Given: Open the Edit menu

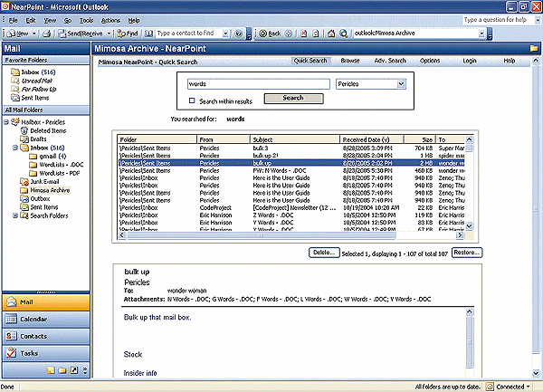Looking at the screenshot, I should point(31,21).
